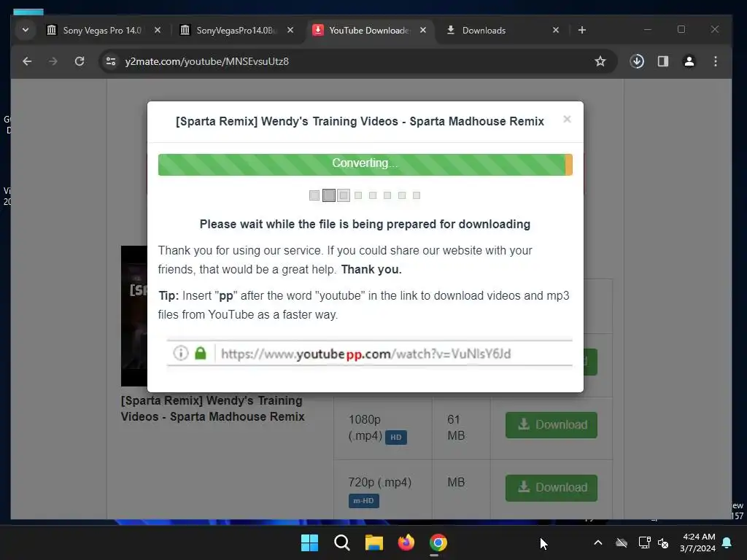Open File Explorer from the taskbar
Screen dimensions: 747x560
tap(374, 542)
